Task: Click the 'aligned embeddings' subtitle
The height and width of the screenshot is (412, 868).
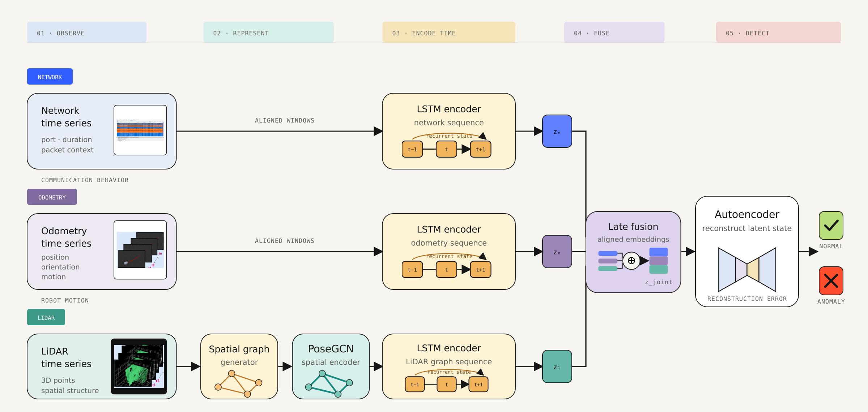Action: click(x=633, y=239)
